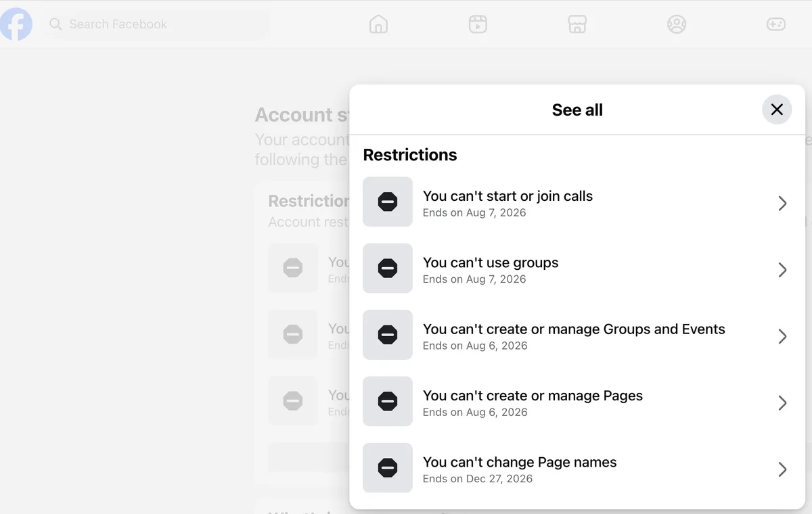Open the Gaming controller icon
The width and height of the screenshot is (812, 514).
(775, 24)
